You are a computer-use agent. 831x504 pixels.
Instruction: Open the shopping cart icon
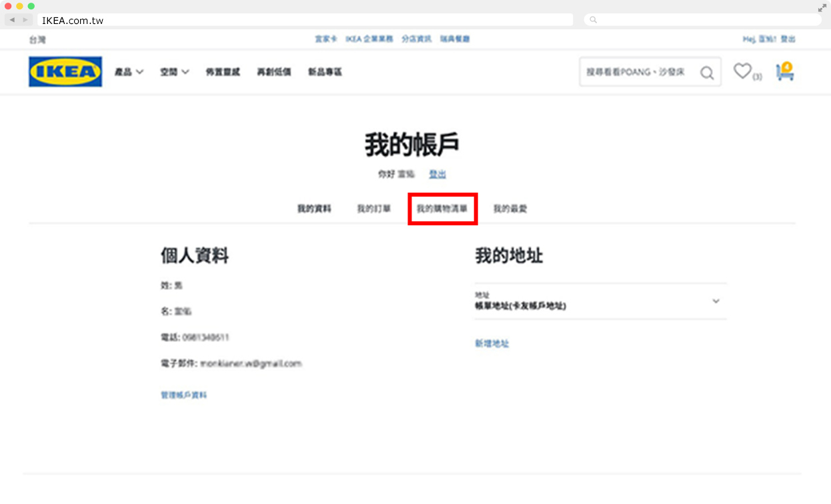point(785,72)
